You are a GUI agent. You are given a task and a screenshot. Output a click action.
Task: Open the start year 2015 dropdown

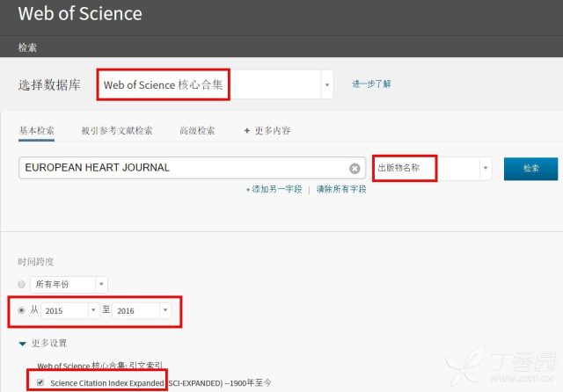coord(70,310)
